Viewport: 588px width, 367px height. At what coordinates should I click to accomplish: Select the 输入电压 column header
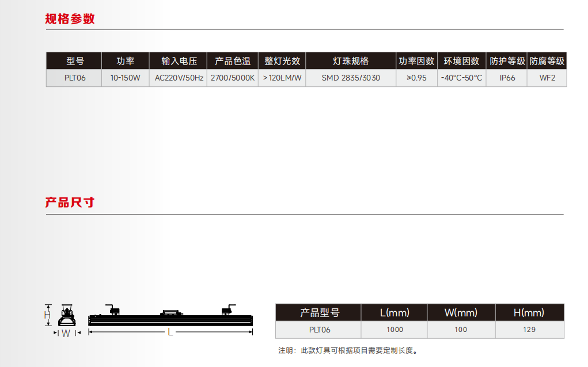point(179,61)
